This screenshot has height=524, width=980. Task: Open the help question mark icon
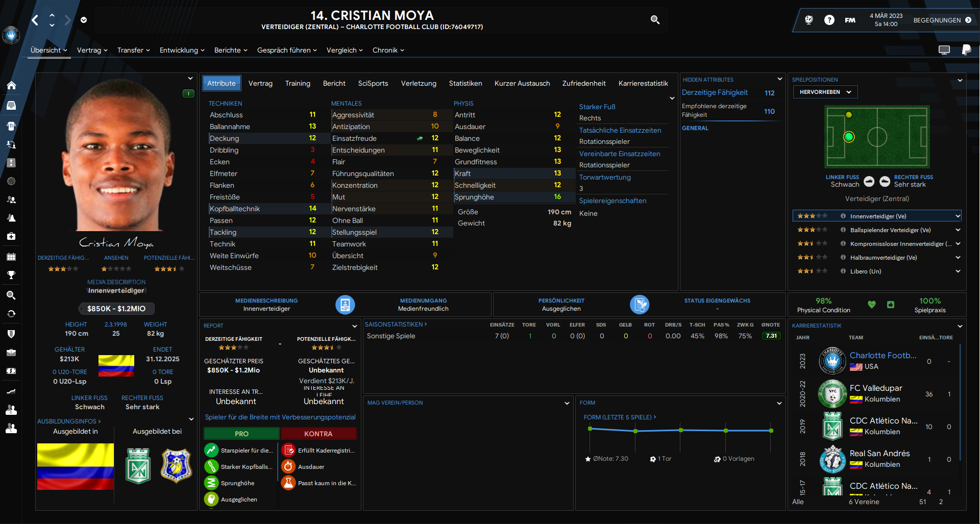tap(829, 20)
